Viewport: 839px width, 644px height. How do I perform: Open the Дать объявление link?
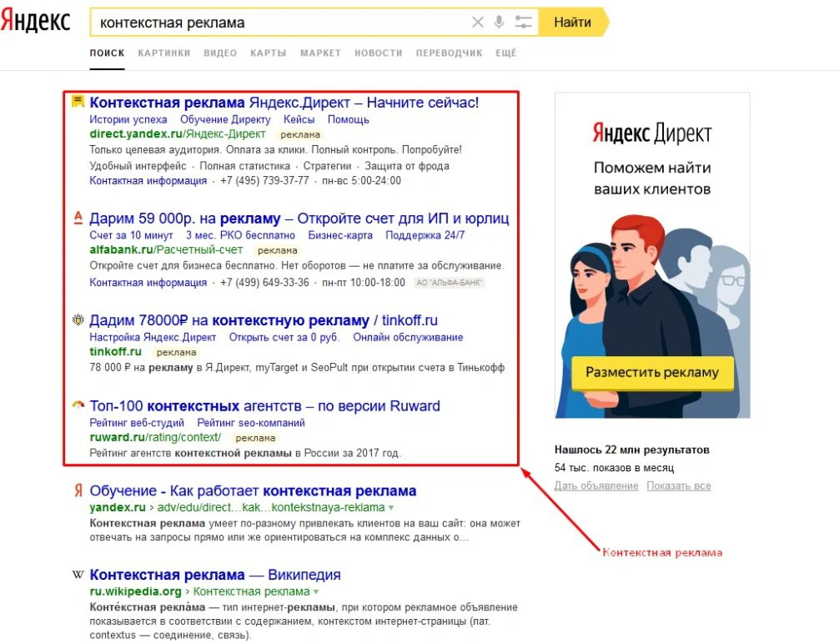click(596, 486)
